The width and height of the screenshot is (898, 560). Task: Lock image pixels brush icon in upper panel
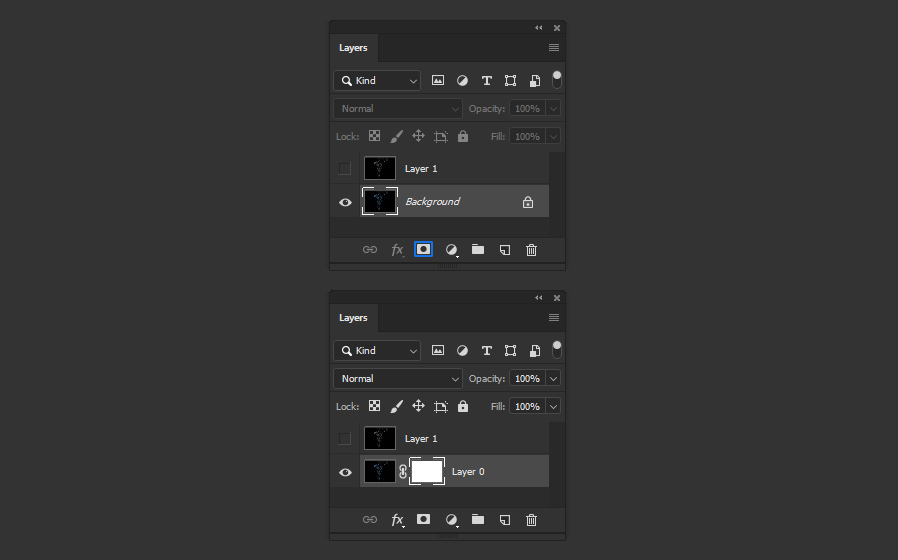coord(396,136)
